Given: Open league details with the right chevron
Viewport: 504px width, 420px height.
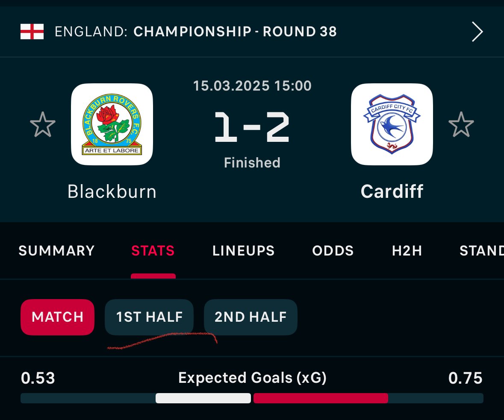Looking at the screenshot, I should (477, 32).
